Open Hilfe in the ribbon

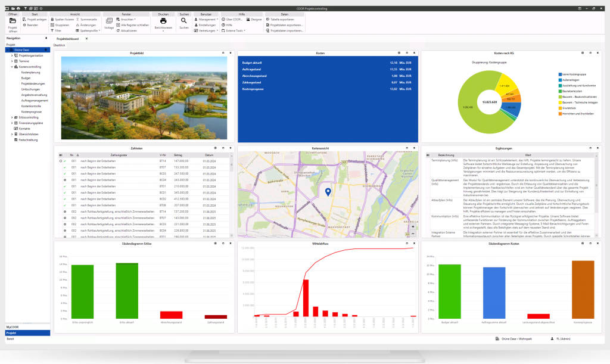coord(227,25)
